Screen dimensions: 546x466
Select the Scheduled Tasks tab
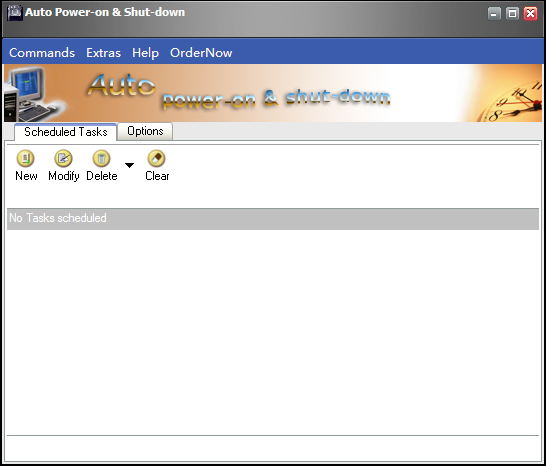tap(65, 132)
